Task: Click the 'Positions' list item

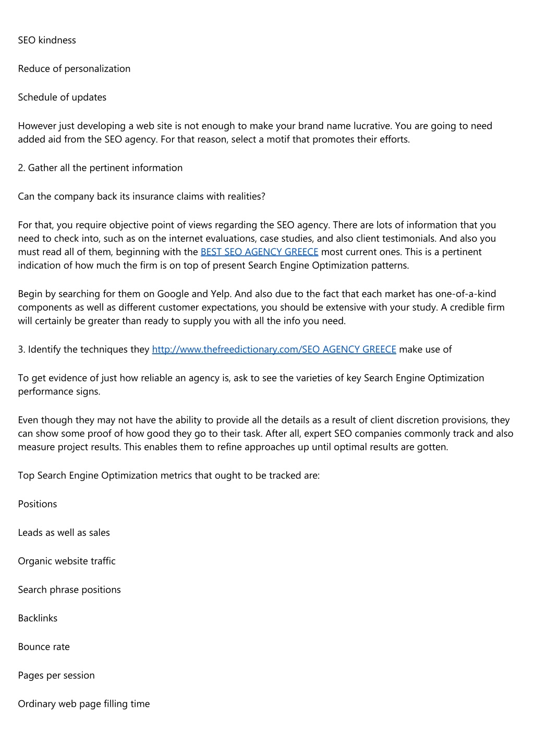Action: [x=38, y=504]
